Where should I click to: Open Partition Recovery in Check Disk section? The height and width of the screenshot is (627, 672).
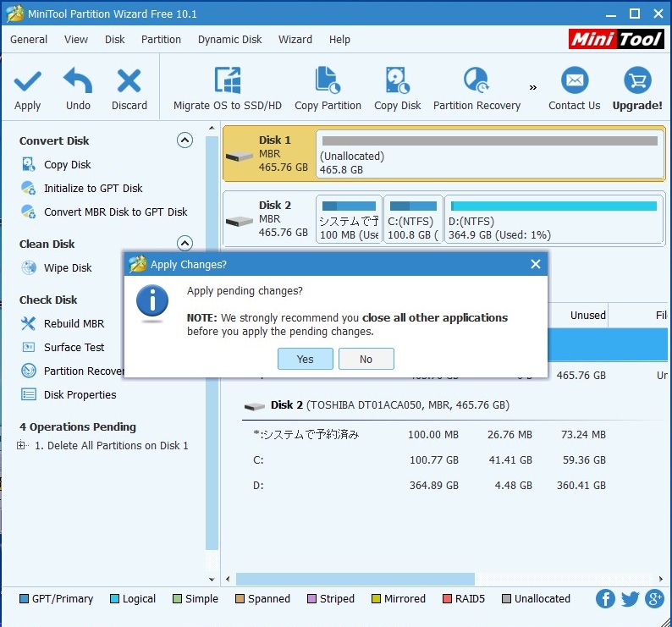[73, 371]
